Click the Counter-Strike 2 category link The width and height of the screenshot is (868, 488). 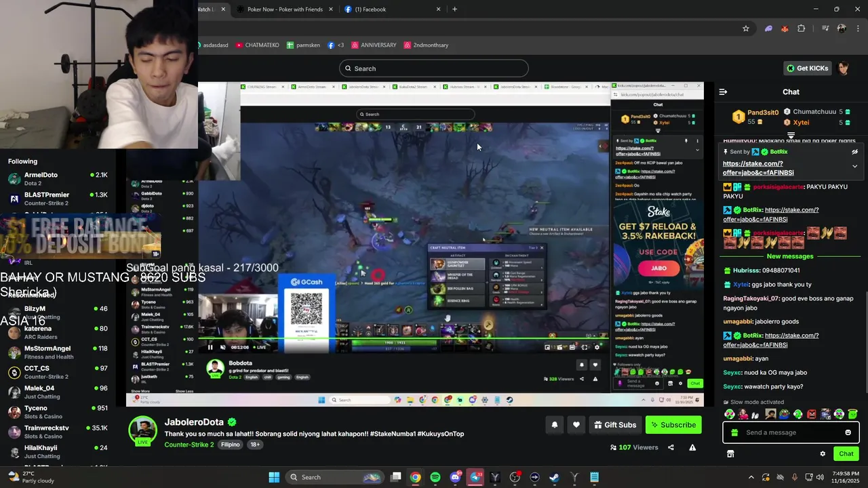(189, 445)
